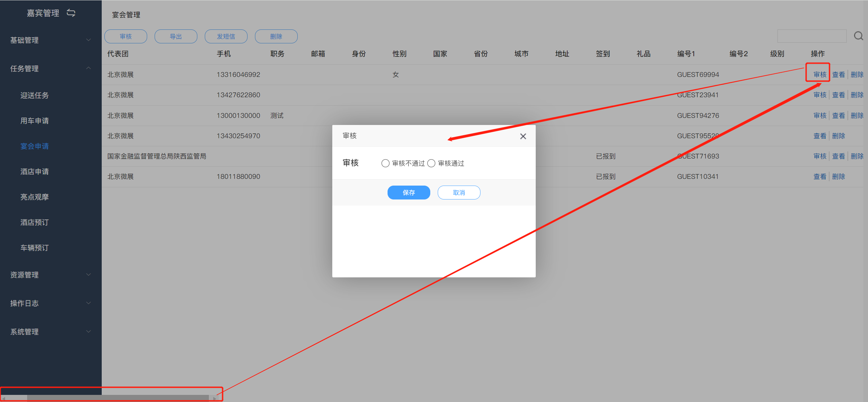Click 查看 link for GUEST69994 row
This screenshot has width=868, height=402.
coord(839,75)
